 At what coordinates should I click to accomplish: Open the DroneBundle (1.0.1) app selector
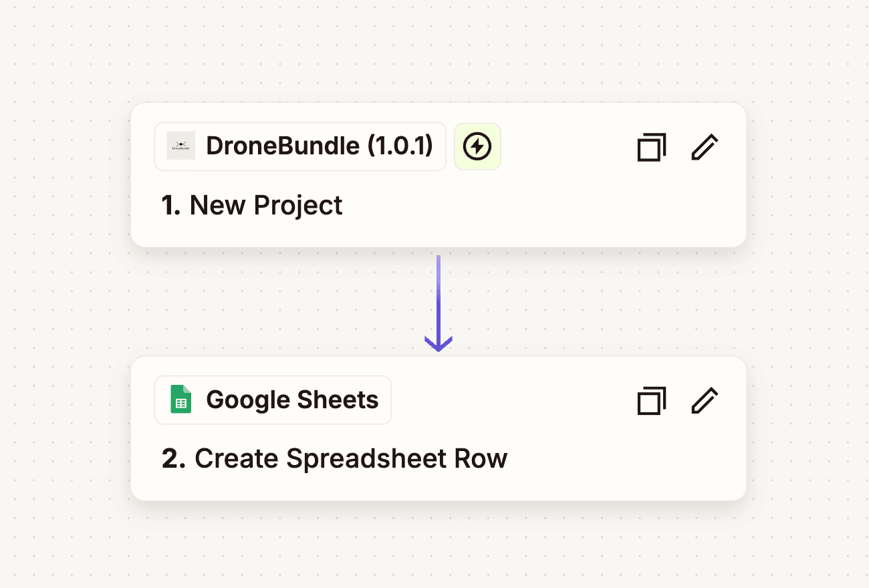[300, 146]
